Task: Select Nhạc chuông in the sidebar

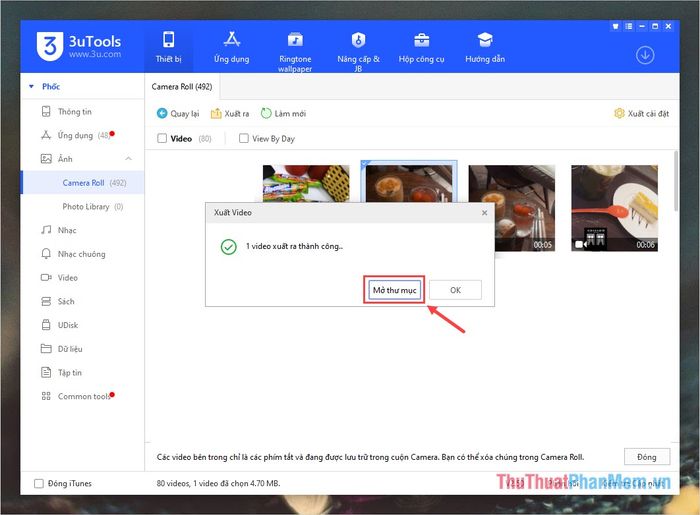Action: 81,254
